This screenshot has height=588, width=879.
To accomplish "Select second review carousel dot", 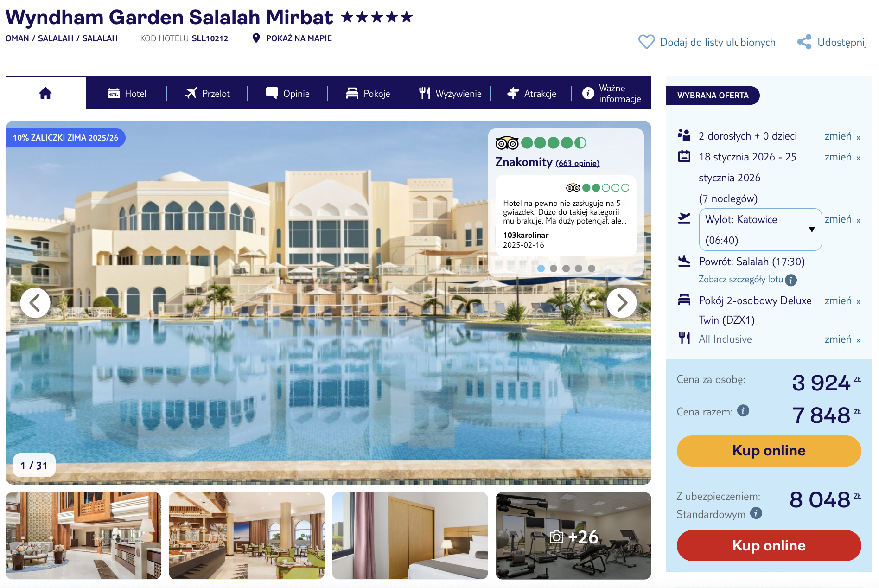I will [554, 268].
